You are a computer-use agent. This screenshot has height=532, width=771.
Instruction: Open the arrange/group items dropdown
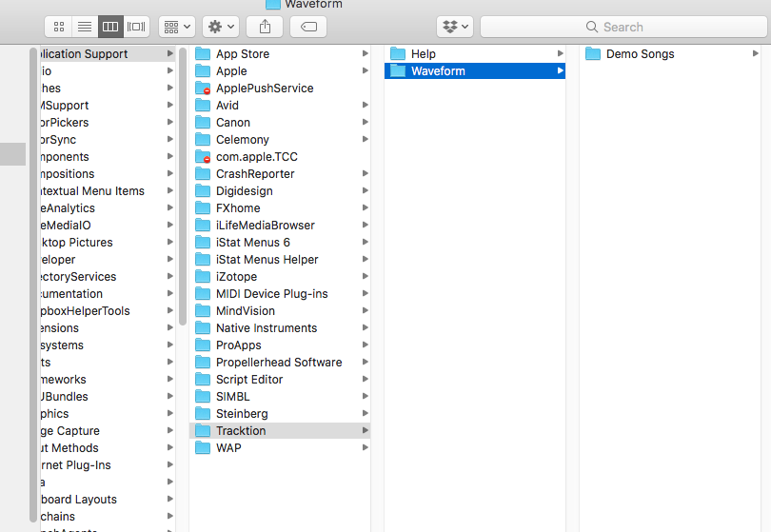(x=177, y=27)
